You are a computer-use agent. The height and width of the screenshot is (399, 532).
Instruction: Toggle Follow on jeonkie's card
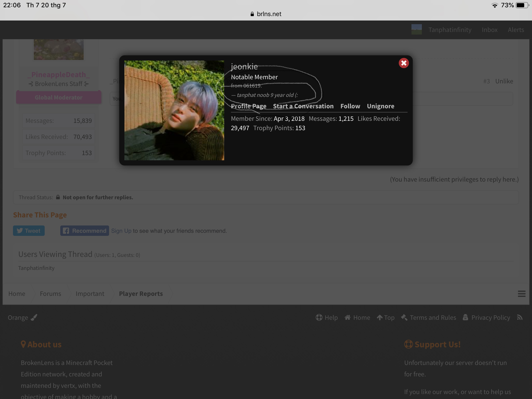pyautogui.click(x=350, y=106)
